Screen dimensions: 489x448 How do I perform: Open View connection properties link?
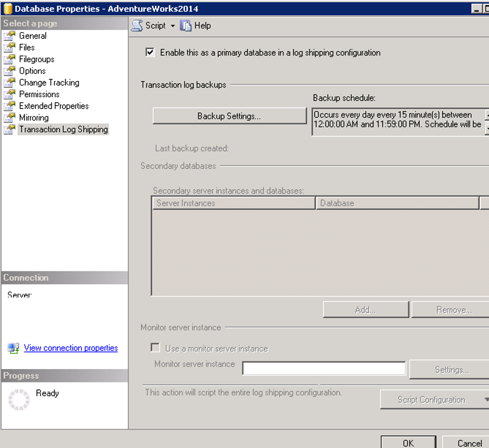71,348
